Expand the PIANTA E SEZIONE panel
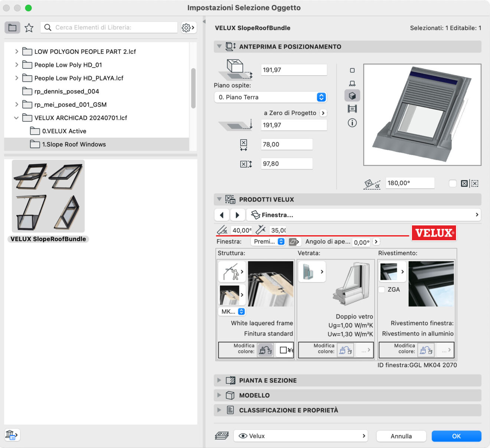The image size is (490, 448). [x=219, y=380]
